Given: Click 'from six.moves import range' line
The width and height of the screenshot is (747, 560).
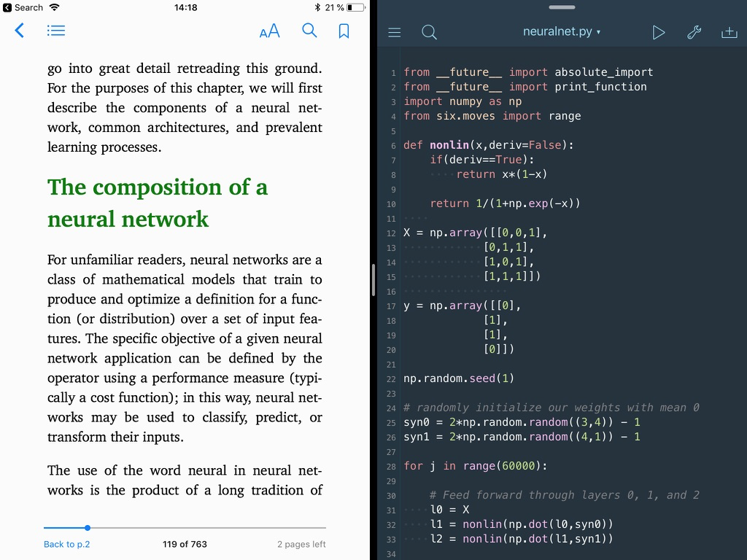Looking at the screenshot, I should click(492, 116).
